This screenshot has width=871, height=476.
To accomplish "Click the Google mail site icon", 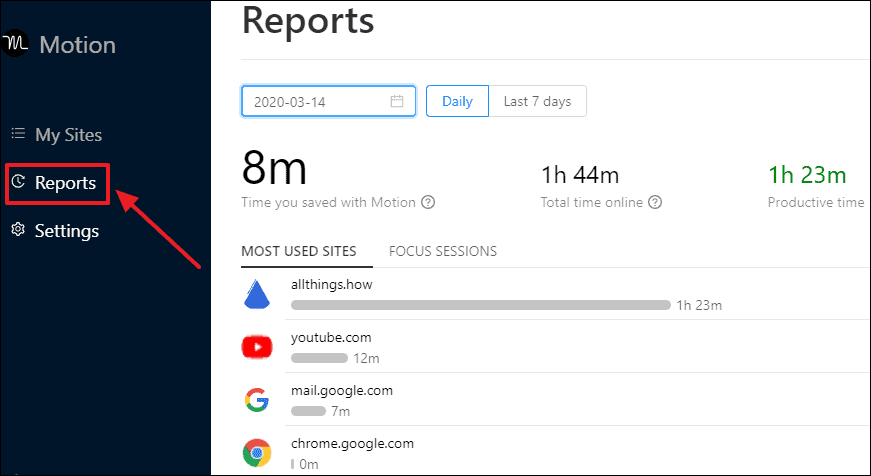I will click(x=257, y=400).
